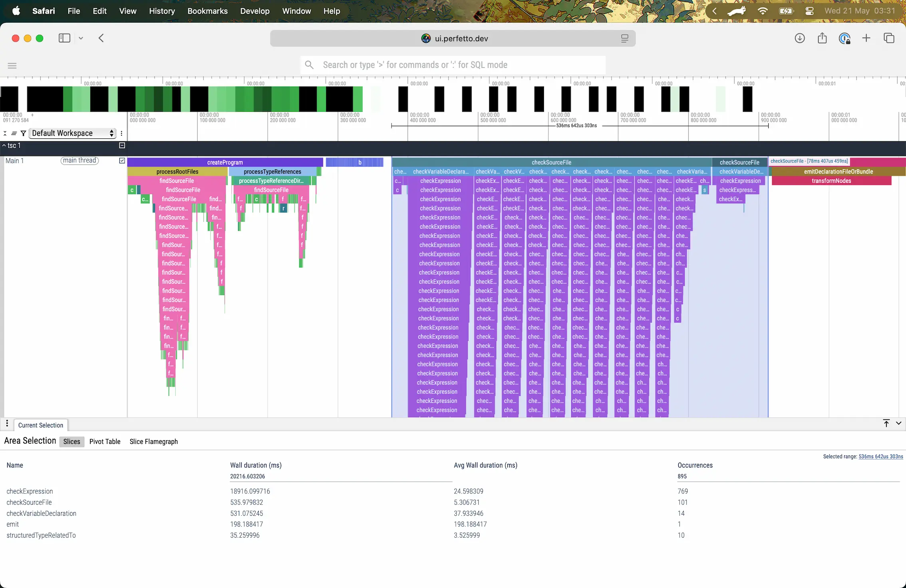Open the Perfetto navigation hamburger menu
The image size is (906, 588).
click(12, 65)
